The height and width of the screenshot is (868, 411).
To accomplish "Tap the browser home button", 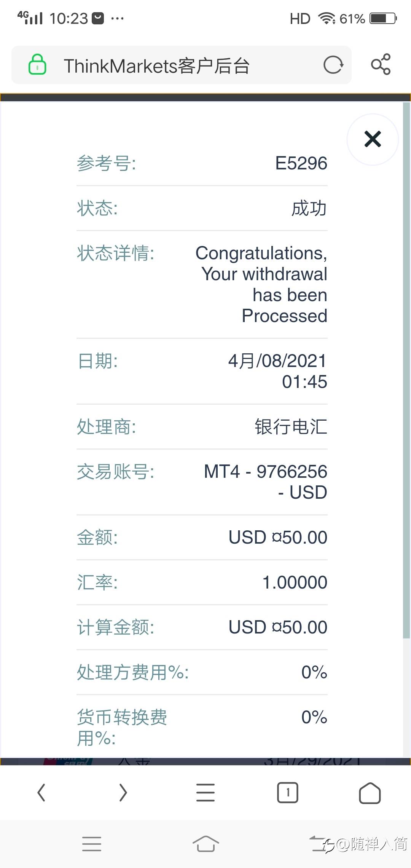I will [370, 793].
